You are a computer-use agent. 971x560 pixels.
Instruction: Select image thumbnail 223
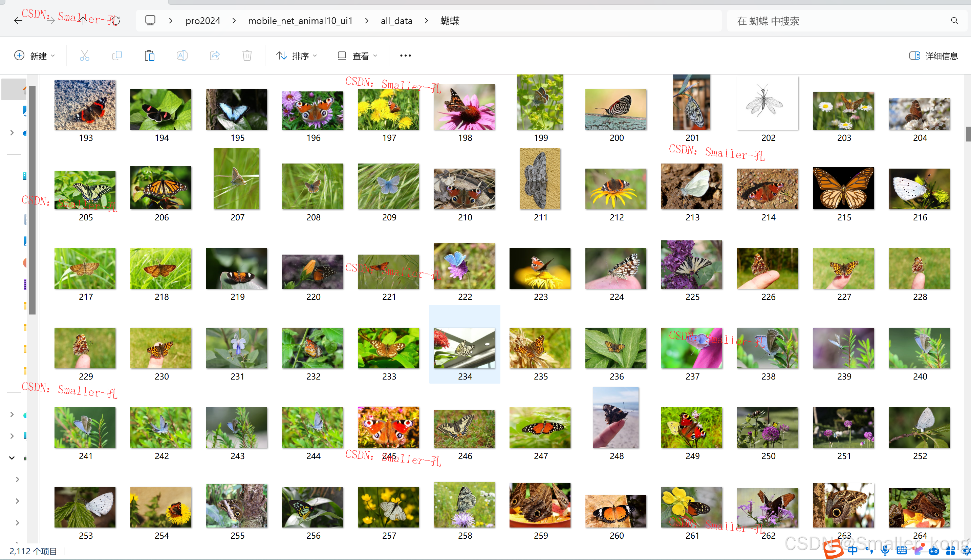pos(540,268)
